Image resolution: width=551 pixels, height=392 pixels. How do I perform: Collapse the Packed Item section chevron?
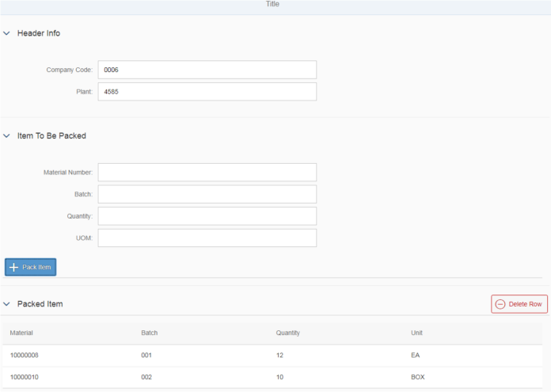[x=6, y=304]
